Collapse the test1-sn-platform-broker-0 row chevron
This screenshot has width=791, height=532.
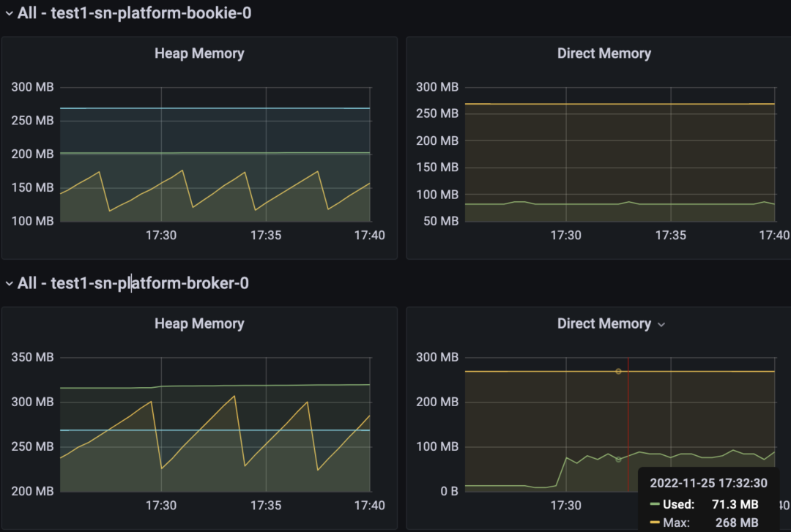tap(9, 284)
